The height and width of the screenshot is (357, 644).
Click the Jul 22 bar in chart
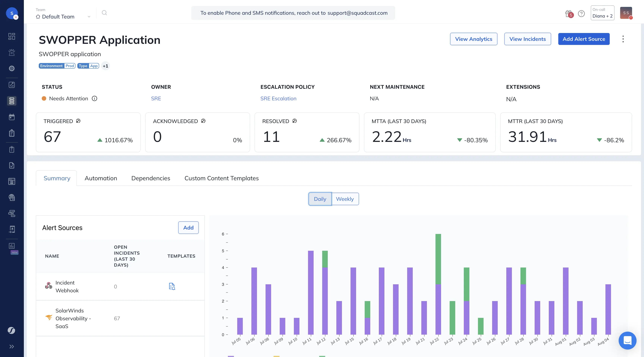pyautogui.click(x=438, y=284)
